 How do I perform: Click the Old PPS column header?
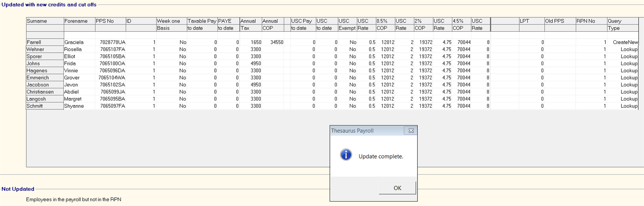560,21
